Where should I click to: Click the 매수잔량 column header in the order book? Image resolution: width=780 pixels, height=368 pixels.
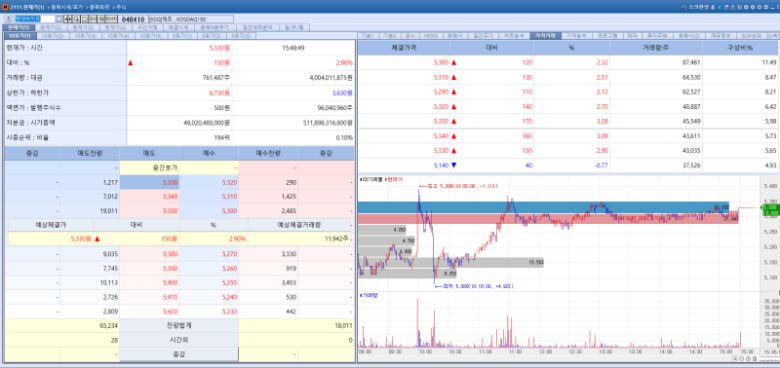[x=268, y=153]
